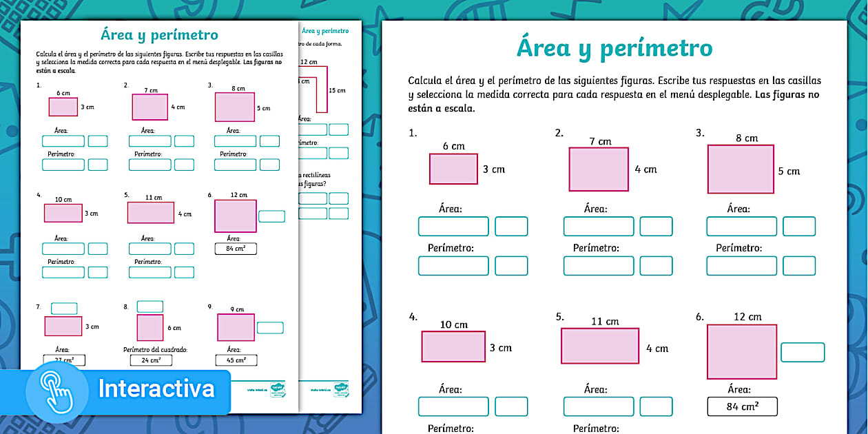This screenshot has width=868, height=434.
Task: Click the Perímetro answer box for problem 4
Action: tap(63, 271)
